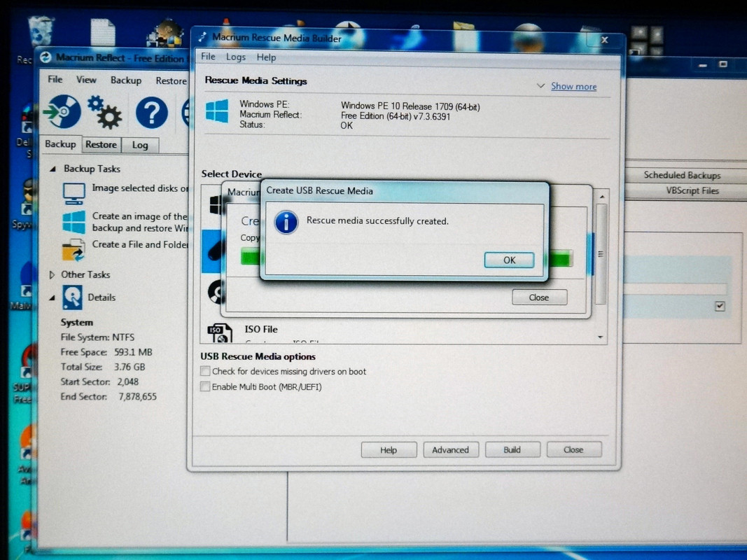747x560 pixels.
Task: Click the Details disk magnifier icon
Action: [x=72, y=297]
